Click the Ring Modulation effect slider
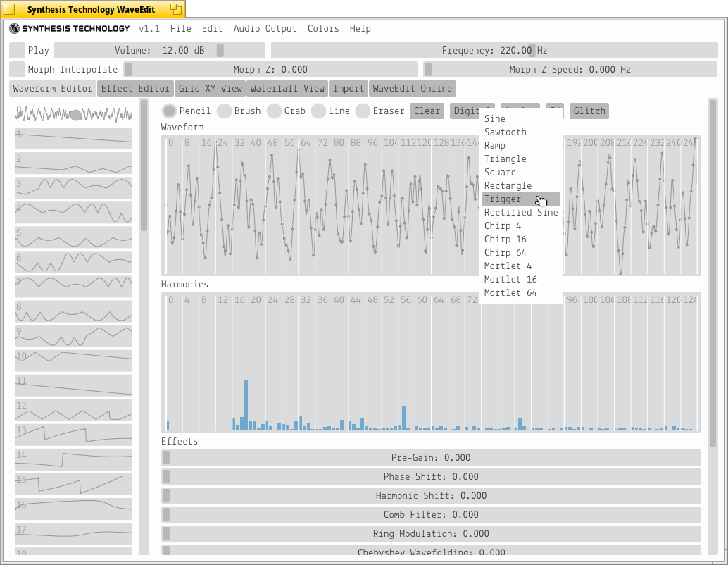Viewport: 728px width, 565px height. coord(431,533)
